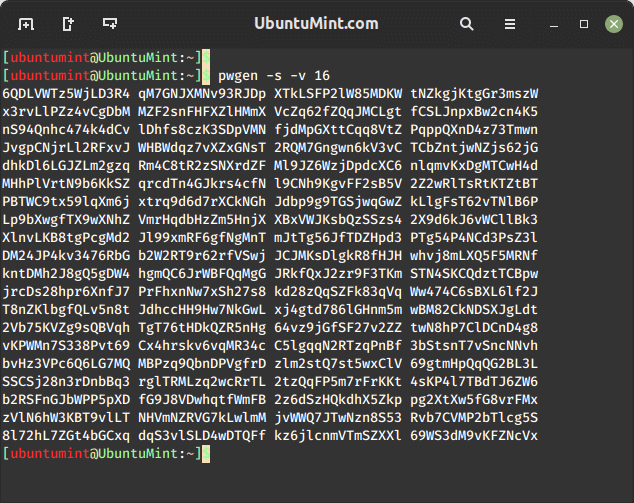Click the password SSCSj28n3rDnbBq3

(x=66, y=382)
